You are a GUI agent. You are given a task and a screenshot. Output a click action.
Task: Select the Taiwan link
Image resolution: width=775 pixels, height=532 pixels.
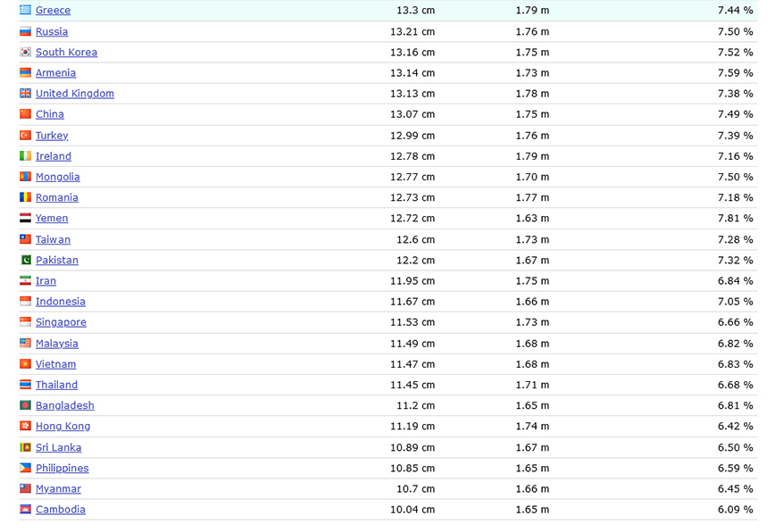[53, 239]
